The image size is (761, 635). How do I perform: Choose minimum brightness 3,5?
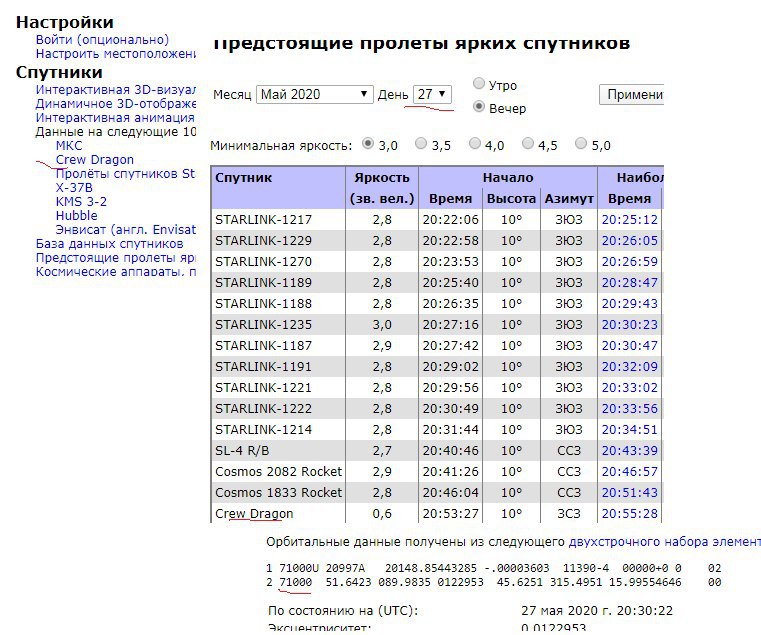421,143
